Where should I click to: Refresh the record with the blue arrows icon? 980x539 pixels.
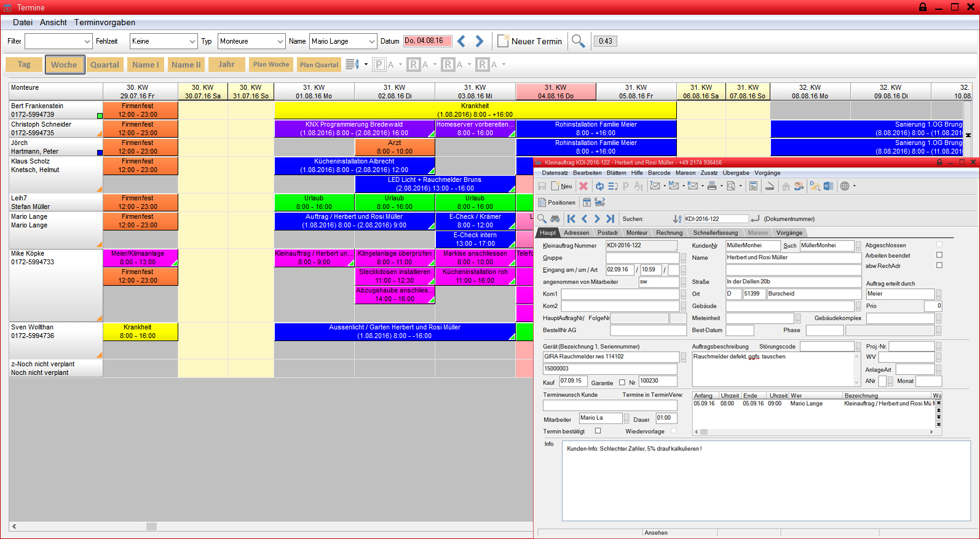coord(599,186)
